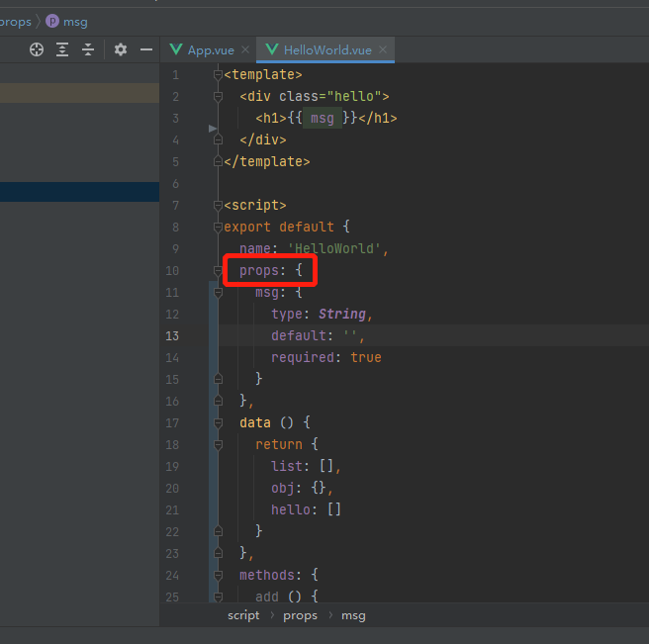
Task: Collapse the script tag fold on line 7
Action: (x=218, y=206)
